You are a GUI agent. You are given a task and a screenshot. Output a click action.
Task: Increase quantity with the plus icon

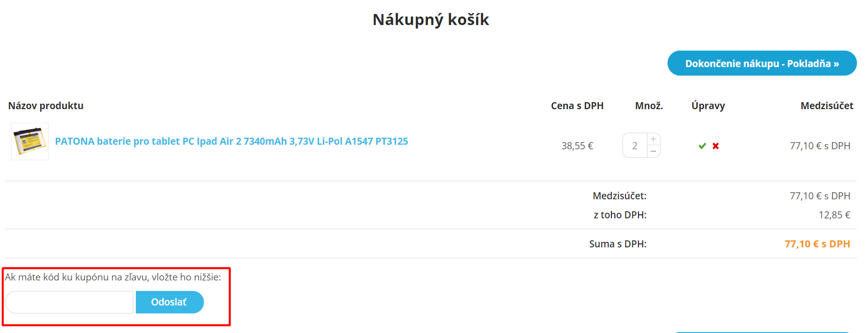(x=653, y=139)
